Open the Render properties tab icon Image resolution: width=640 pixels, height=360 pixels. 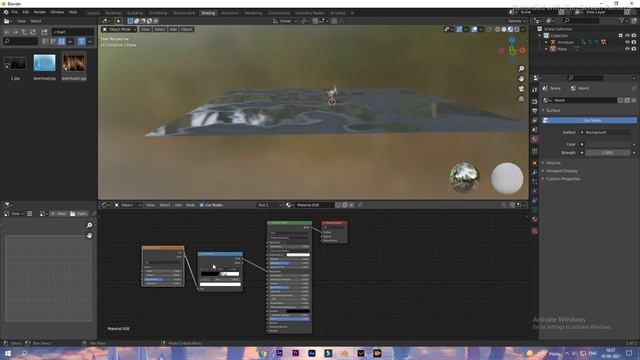point(535,101)
